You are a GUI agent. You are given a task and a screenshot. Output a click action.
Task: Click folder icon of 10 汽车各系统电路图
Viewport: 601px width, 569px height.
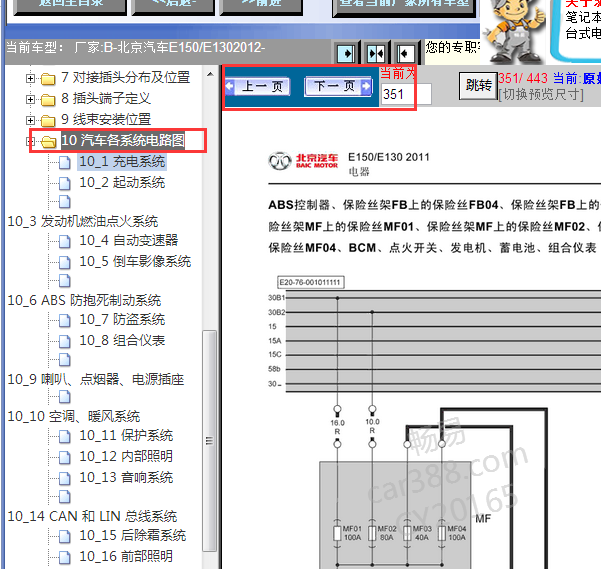coord(48,141)
